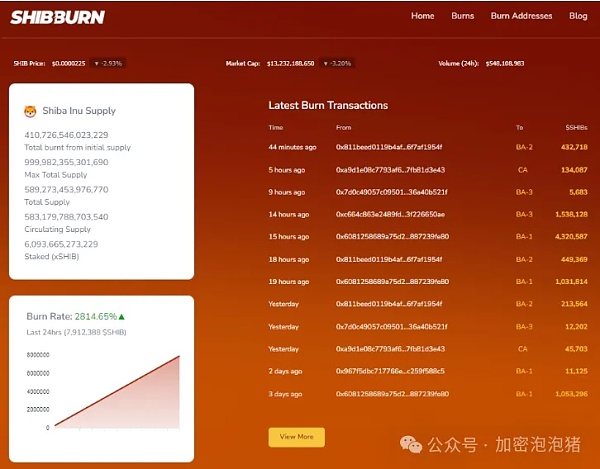The height and width of the screenshot is (469, 600).
Task: Click staked xSHIB value 6,093,665,273,229
Action: (61, 244)
